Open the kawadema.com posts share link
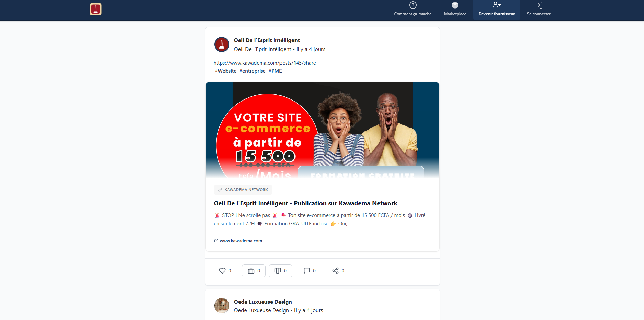 (x=264, y=63)
